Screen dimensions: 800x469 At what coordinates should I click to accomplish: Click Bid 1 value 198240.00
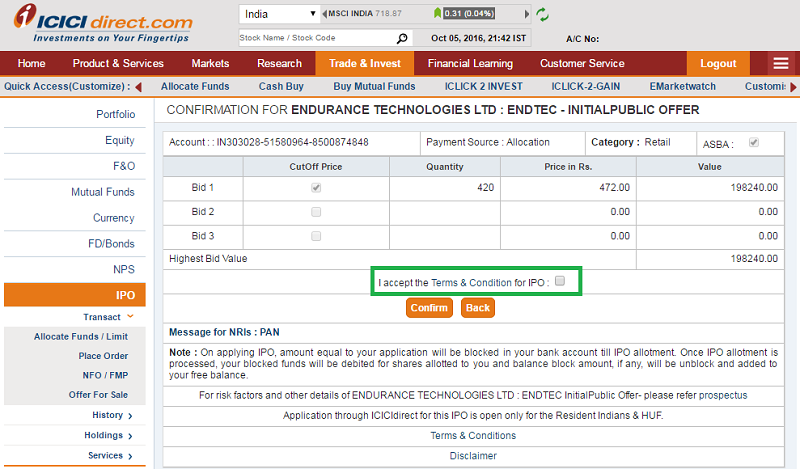(754, 188)
